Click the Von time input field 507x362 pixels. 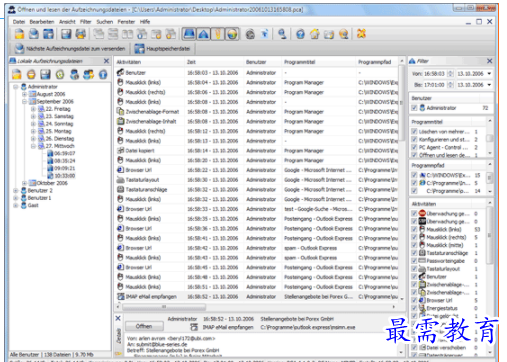pyautogui.click(x=434, y=74)
